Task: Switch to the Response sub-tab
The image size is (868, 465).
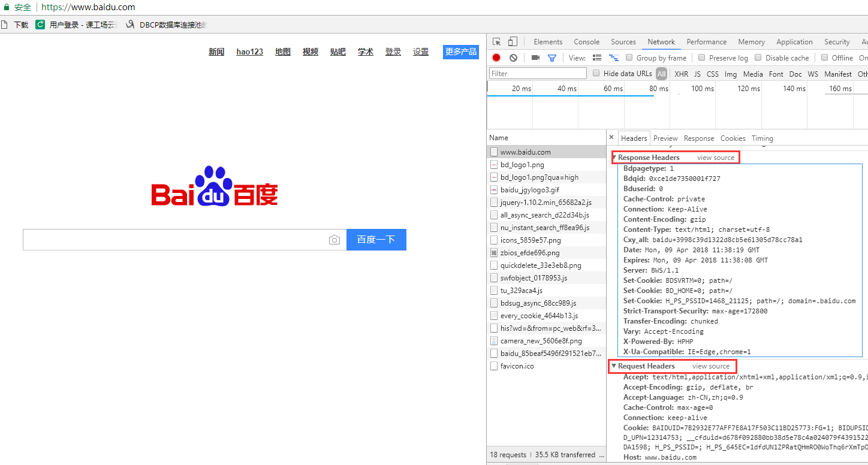Action: coord(699,138)
